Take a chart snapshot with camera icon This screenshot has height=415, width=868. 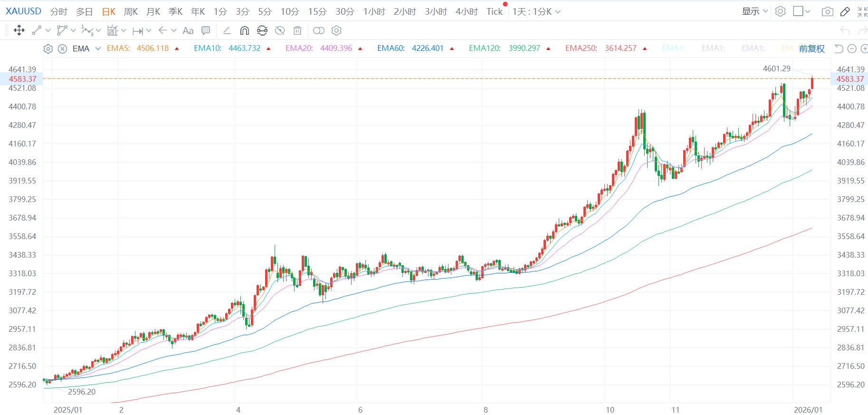(x=827, y=11)
